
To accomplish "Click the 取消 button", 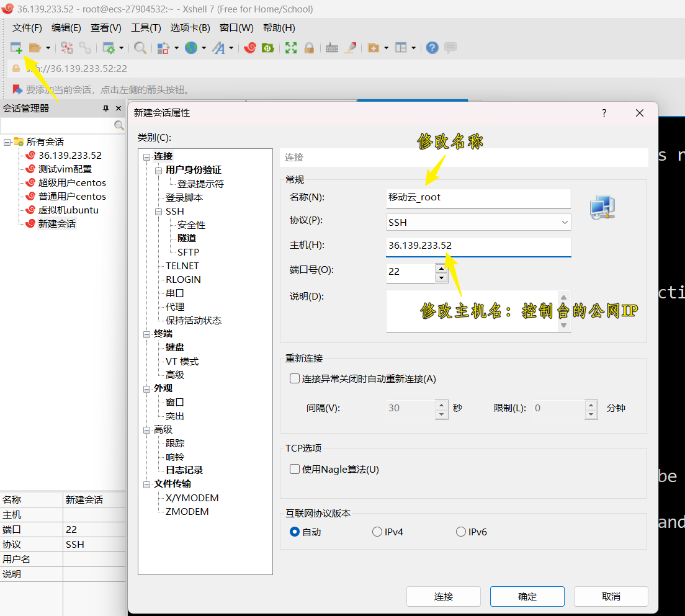I will click(611, 596).
